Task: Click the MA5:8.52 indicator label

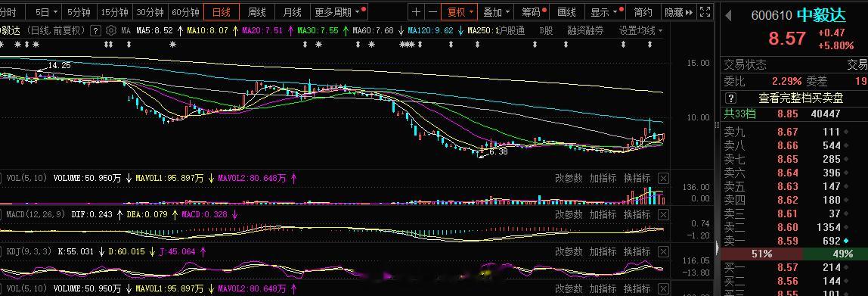Action: [154, 31]
